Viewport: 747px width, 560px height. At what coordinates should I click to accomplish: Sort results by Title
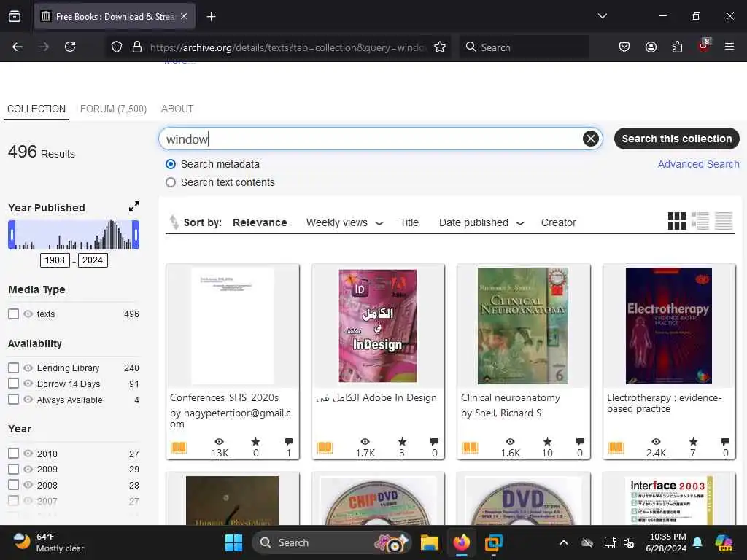[409, 222]
